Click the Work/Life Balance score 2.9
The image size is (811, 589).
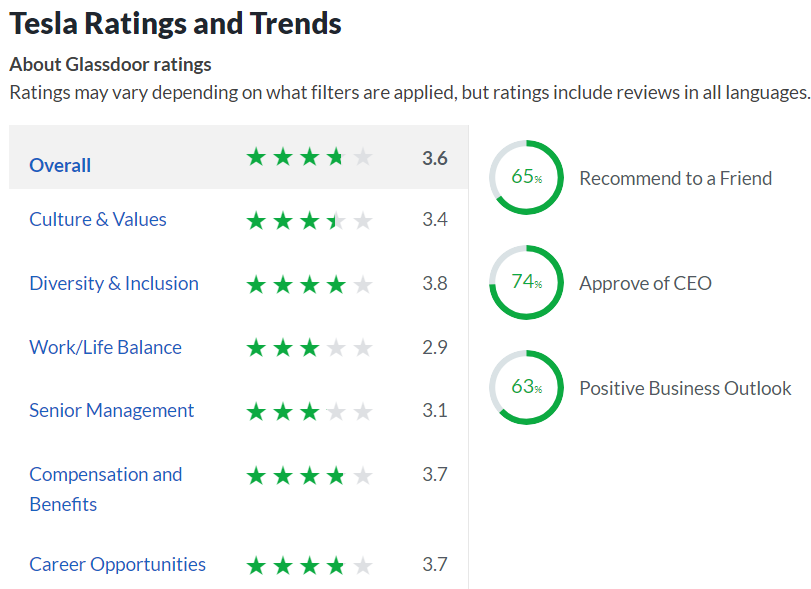click(434, 348)
